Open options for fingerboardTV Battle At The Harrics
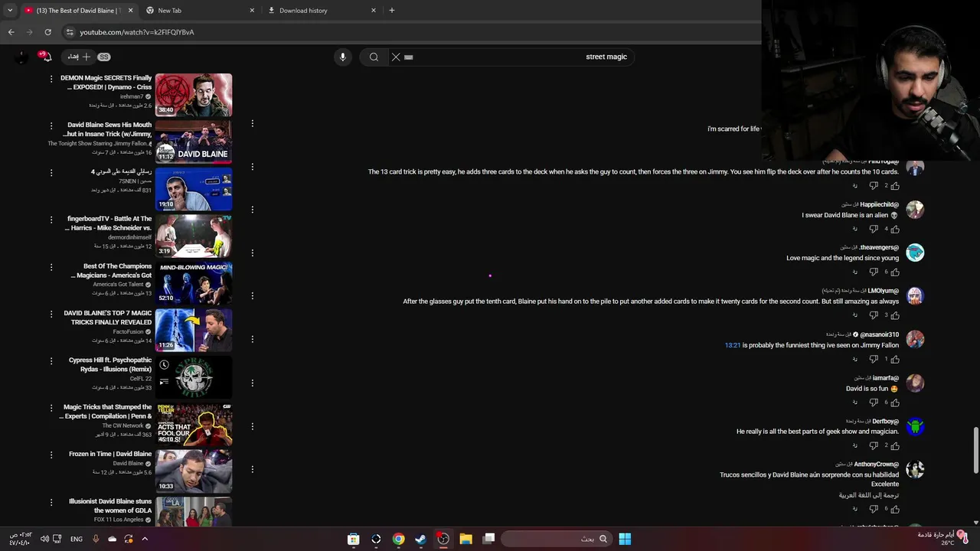This screenshot has width=980, height=551. [x=51, y=220]
